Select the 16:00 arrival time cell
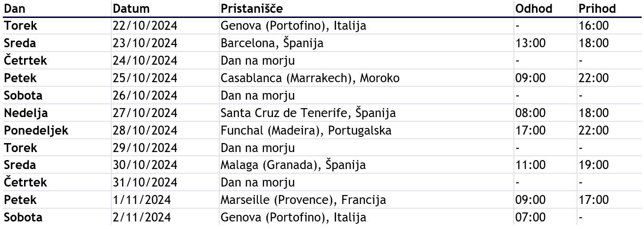 tap(594, 25)
